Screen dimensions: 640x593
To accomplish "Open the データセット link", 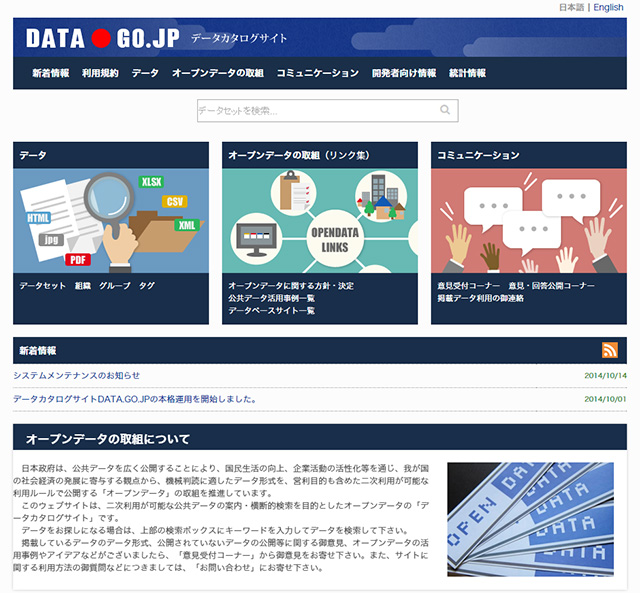I will point(42,286).
